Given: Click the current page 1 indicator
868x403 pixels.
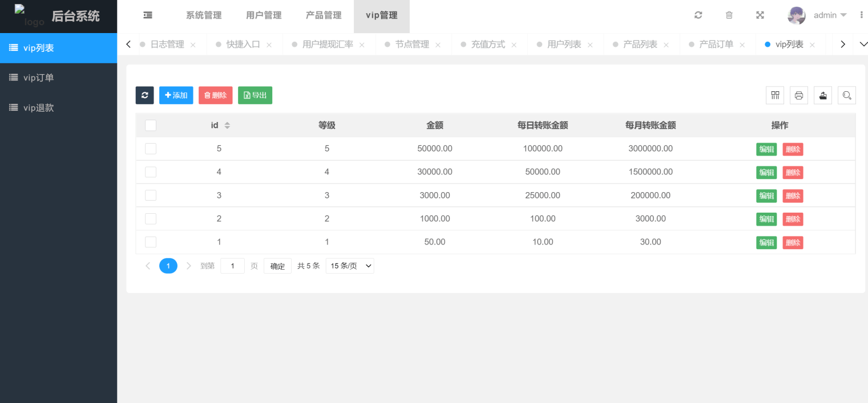Looking at the screenshot, I should [x=168, y=266].
